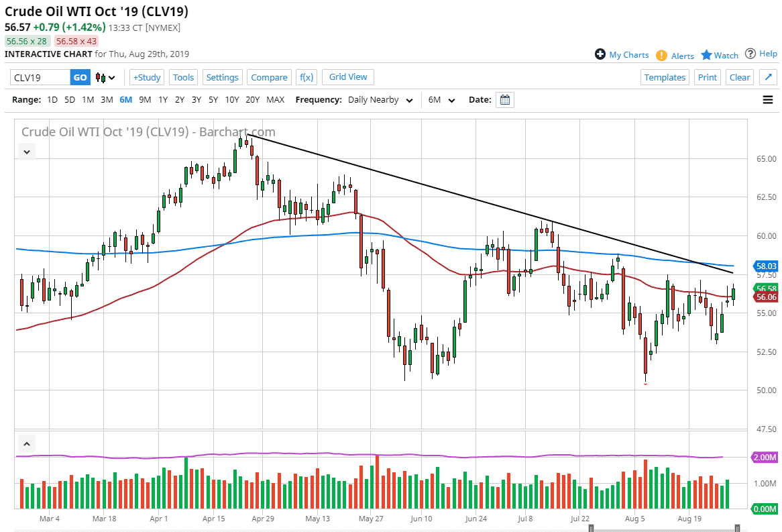Open the date picker calendar icon
The image size is (782, 532).
(503, 99)
